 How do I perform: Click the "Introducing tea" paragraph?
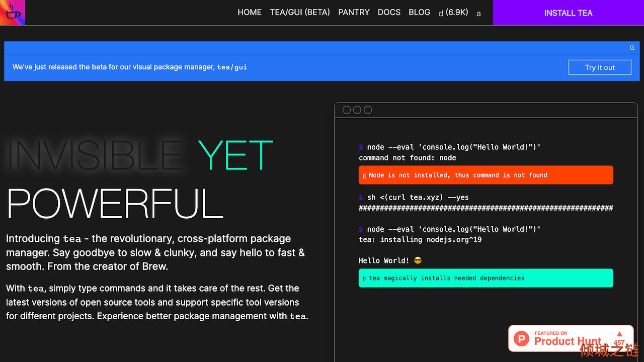tap(155, 252)
